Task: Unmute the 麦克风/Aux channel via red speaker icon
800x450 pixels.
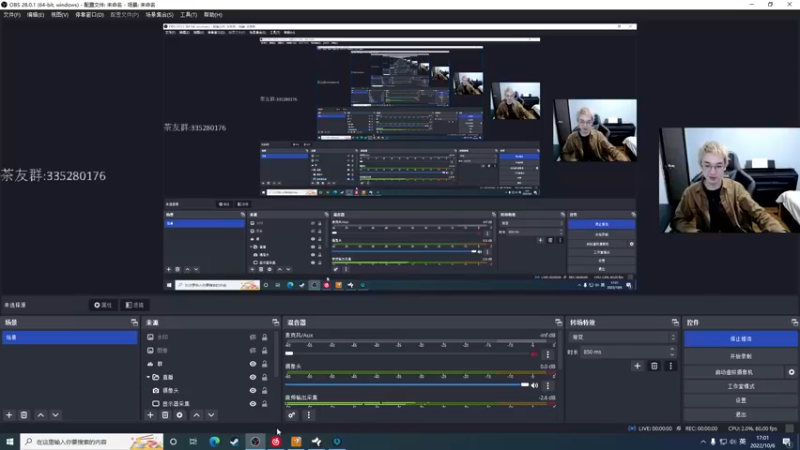Action: (x=534, y=354)
